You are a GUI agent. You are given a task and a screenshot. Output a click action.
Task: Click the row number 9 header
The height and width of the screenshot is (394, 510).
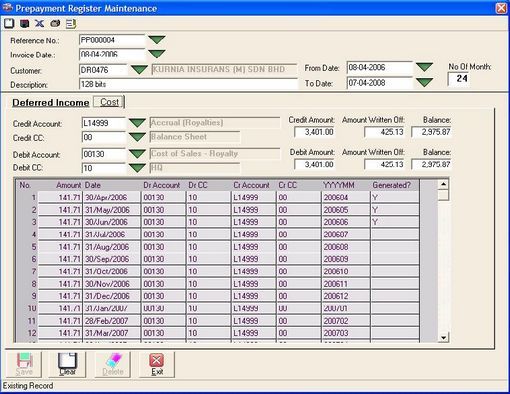(x=27, y=296)
